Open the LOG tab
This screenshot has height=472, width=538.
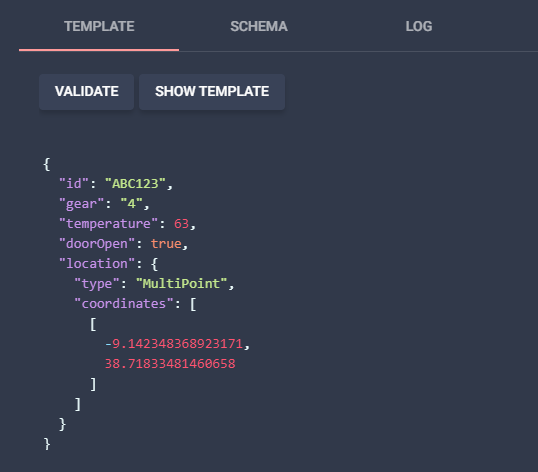click(x=419, y=26)
